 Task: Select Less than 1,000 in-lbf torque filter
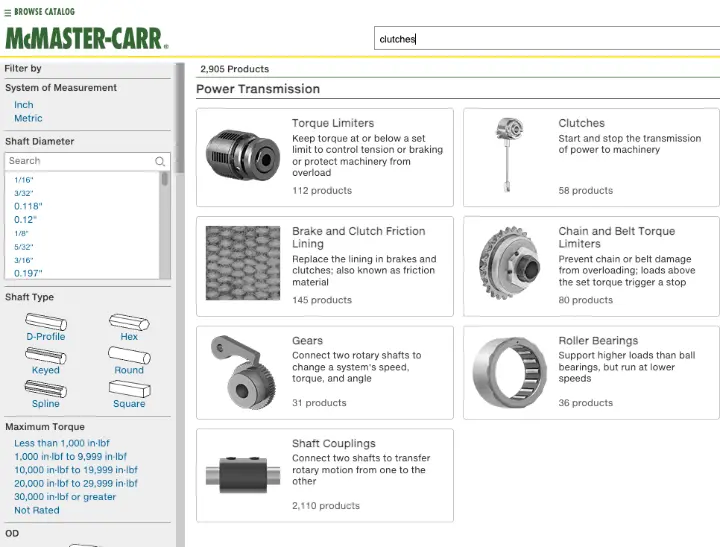[65, 444]
